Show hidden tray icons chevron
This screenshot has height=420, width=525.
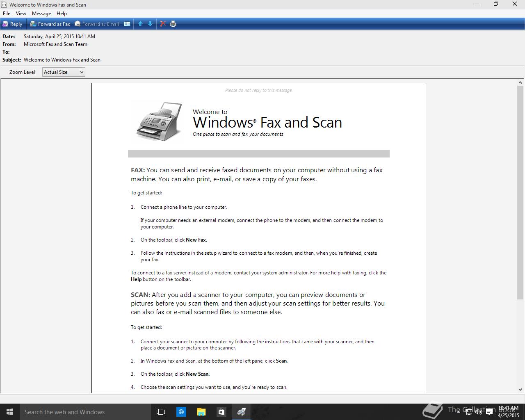coord(458,412)
